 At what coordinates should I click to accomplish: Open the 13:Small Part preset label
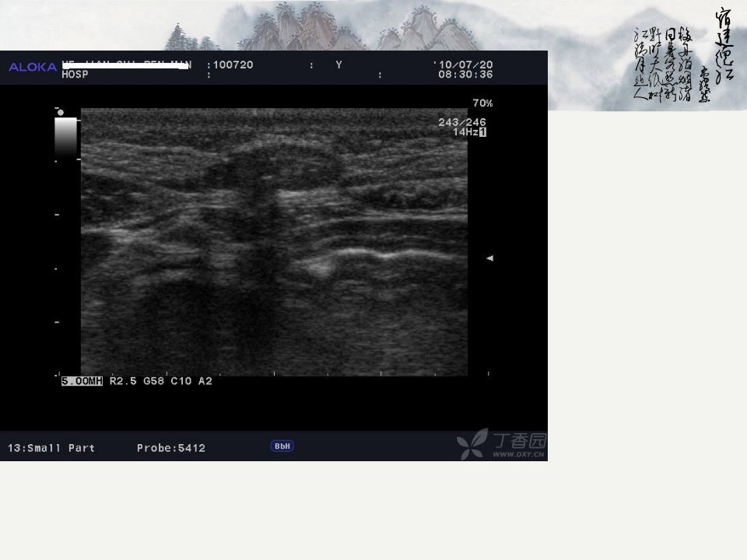pyautogui.click(x=51, y=448)
